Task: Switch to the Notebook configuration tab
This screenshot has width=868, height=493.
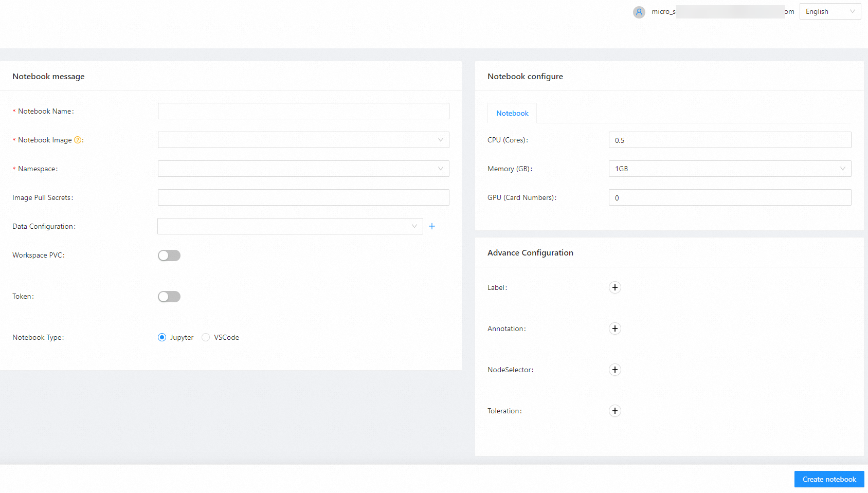Action: [512, 113]
